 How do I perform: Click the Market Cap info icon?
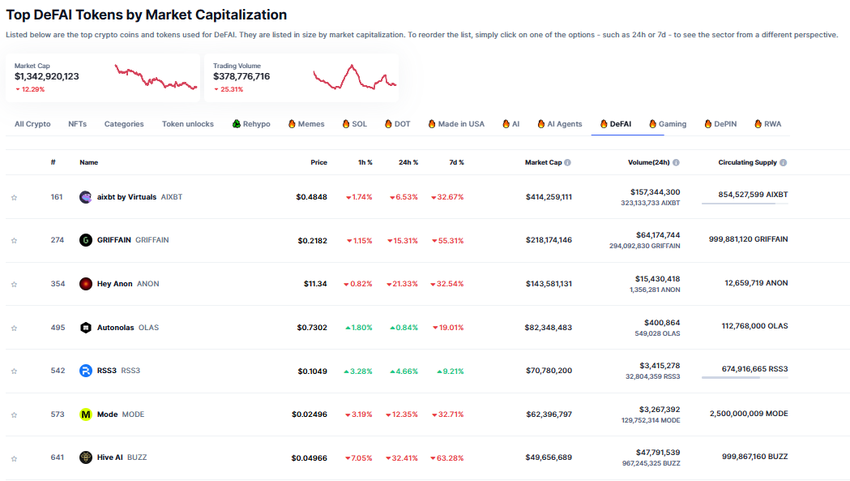[x=568, y=162]
